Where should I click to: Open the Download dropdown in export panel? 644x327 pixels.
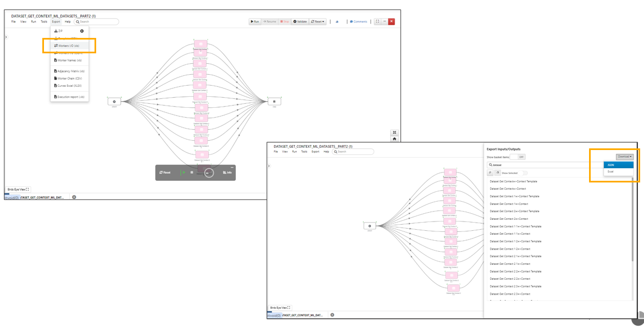coord(624,157)
